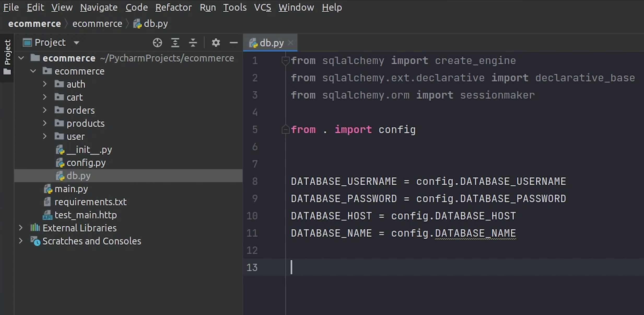Click on main.py in project tree
Screen dimensions: 644x315
click(x=71, y=189)
